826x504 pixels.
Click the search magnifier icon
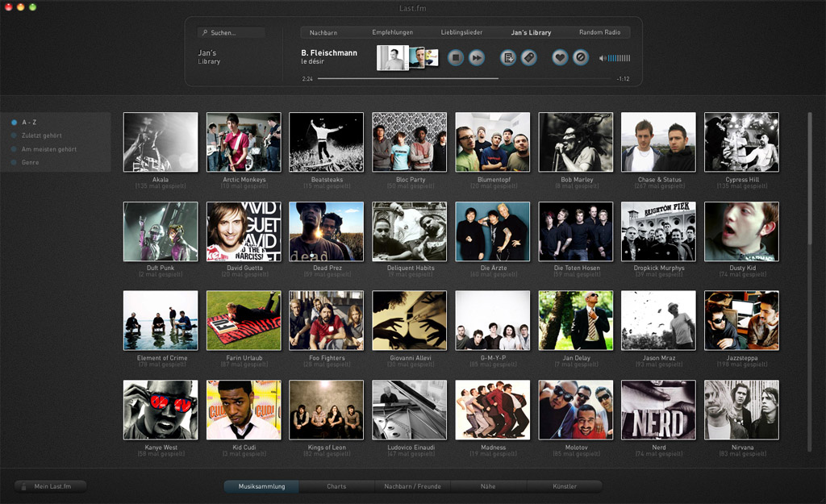tap(205, 32)
